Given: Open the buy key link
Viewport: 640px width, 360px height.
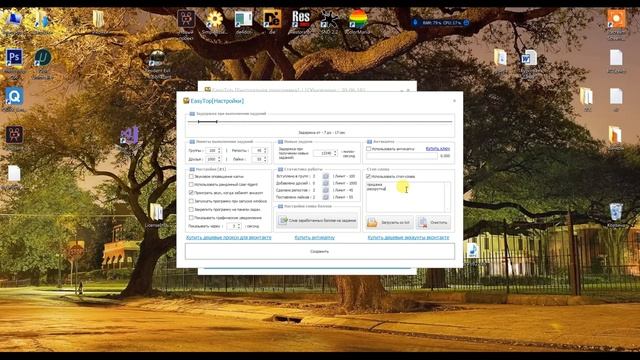Looking at the screenshot, I should (x=438, y=149).
